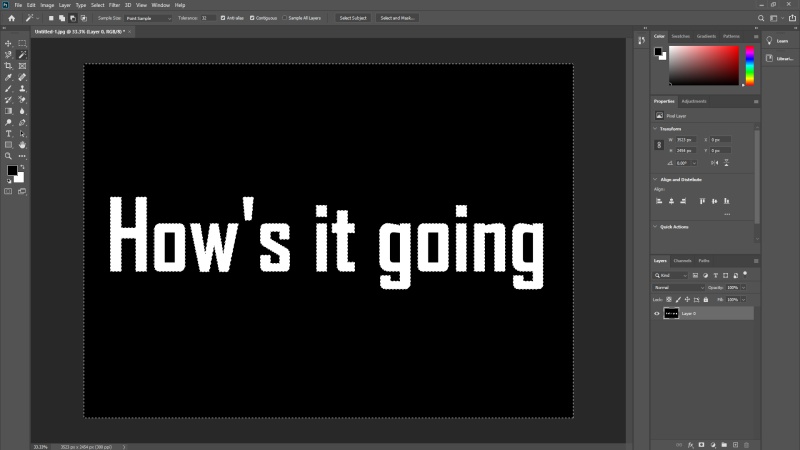Open the Opacity slider dropdown arrow
Screen dimensions: 800x450
[x=744, y=288]
